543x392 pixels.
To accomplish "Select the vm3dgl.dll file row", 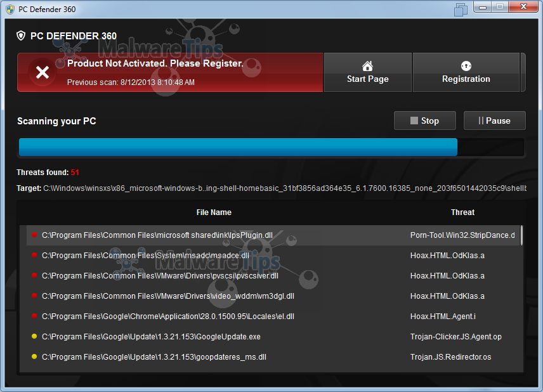I will (273, 296).
